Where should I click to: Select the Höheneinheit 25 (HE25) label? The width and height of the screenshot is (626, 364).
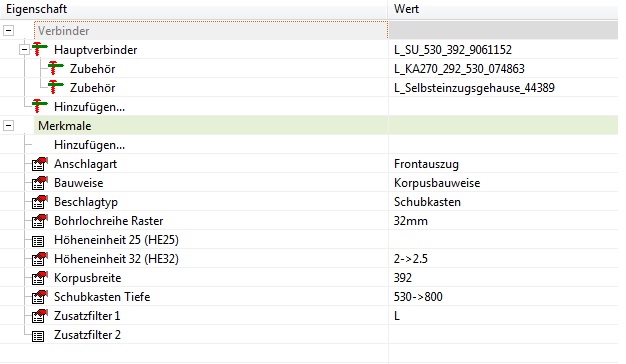tap(116, 240)
